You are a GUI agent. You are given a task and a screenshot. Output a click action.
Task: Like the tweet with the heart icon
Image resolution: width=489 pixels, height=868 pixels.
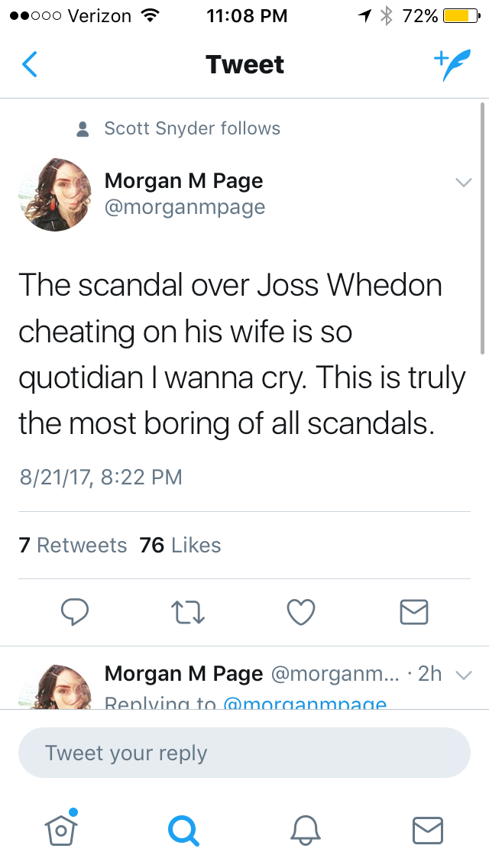(x=301, y=613)
